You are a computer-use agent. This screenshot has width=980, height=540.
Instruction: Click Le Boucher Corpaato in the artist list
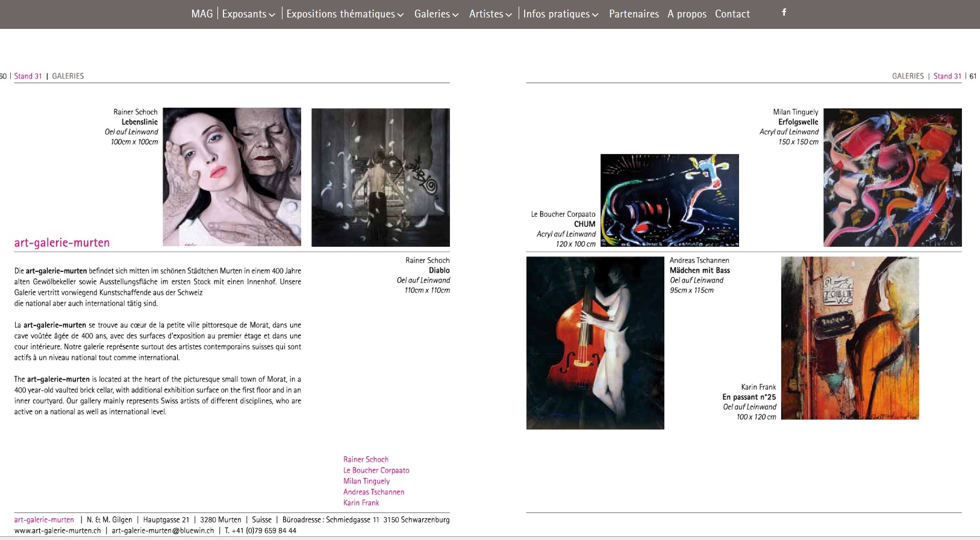(x=376, y=470)
